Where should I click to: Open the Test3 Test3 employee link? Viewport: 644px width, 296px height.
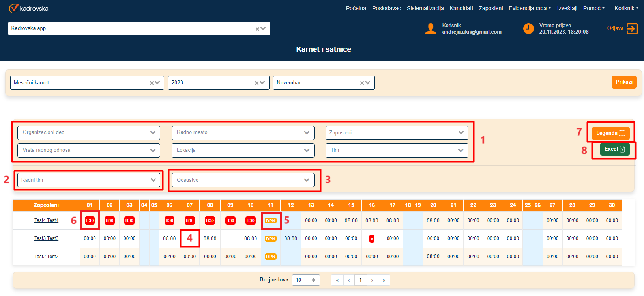(46, 238)
